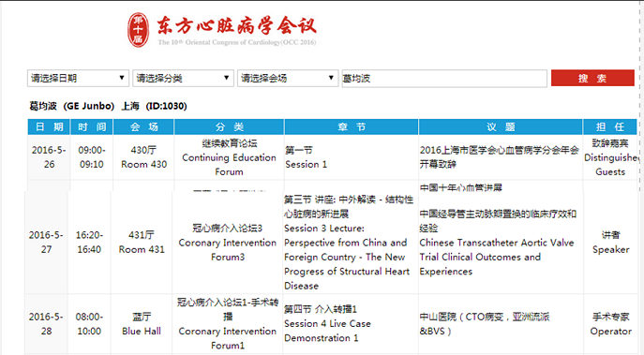This screenshot has height=355, width=644.
Task: Select the Distinguished Guests role cell
Action: pyautogui.click(x=610, y=157)
